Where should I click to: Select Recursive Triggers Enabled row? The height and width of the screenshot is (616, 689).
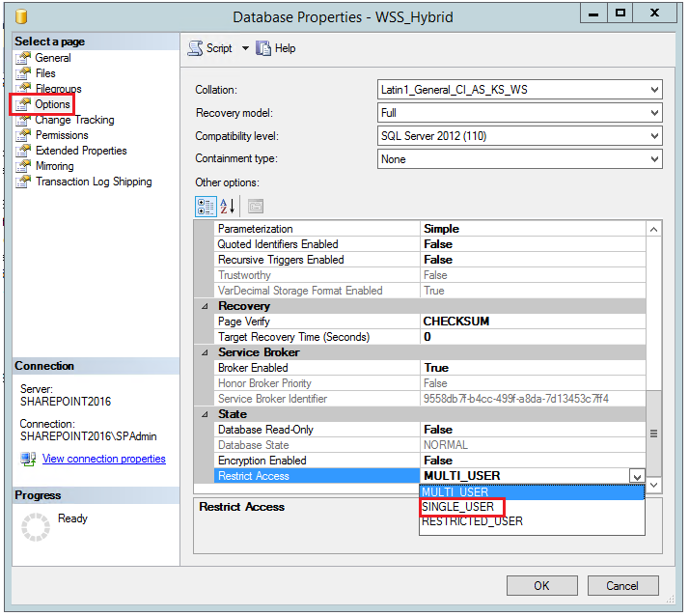point(429,260)
